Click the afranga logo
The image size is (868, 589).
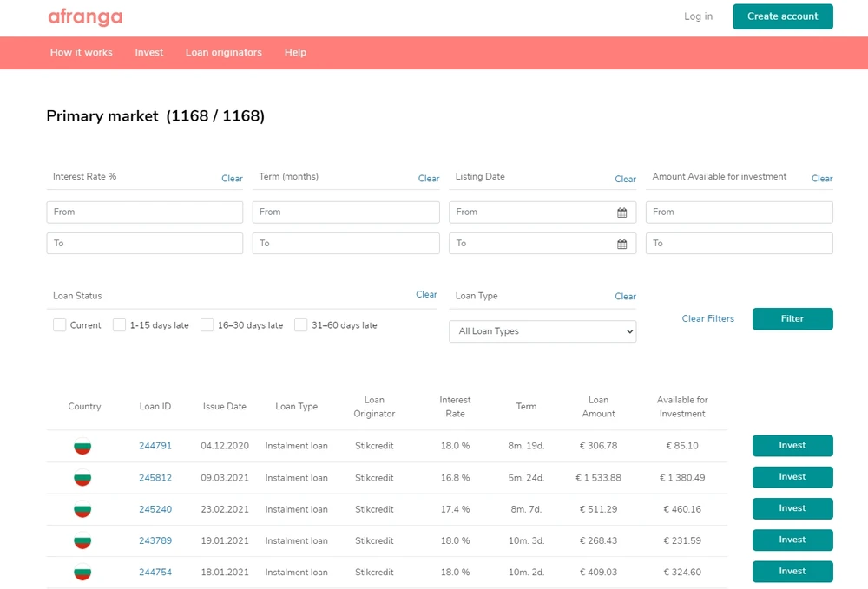point(85,17)
